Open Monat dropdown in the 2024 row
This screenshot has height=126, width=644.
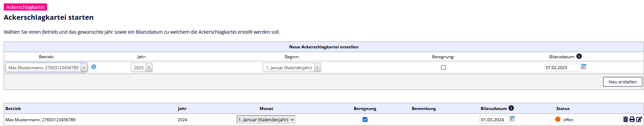[266, 120]
